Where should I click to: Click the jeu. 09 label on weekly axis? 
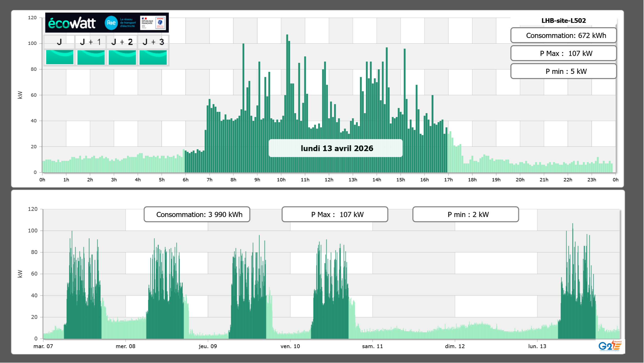(208, 346)
